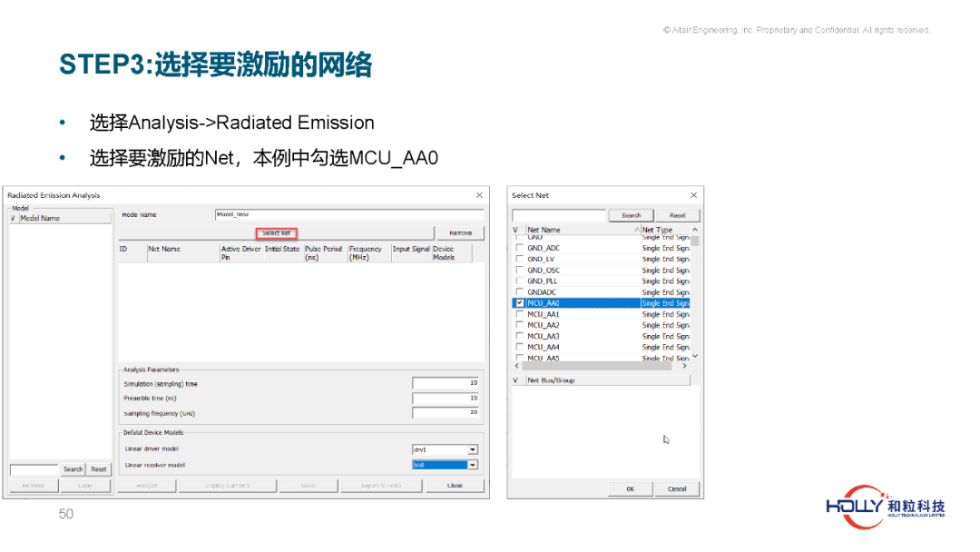This screenshot has width=980, height=552.
Task: Close the Select Net dialog with X
Action: point(694,195)
